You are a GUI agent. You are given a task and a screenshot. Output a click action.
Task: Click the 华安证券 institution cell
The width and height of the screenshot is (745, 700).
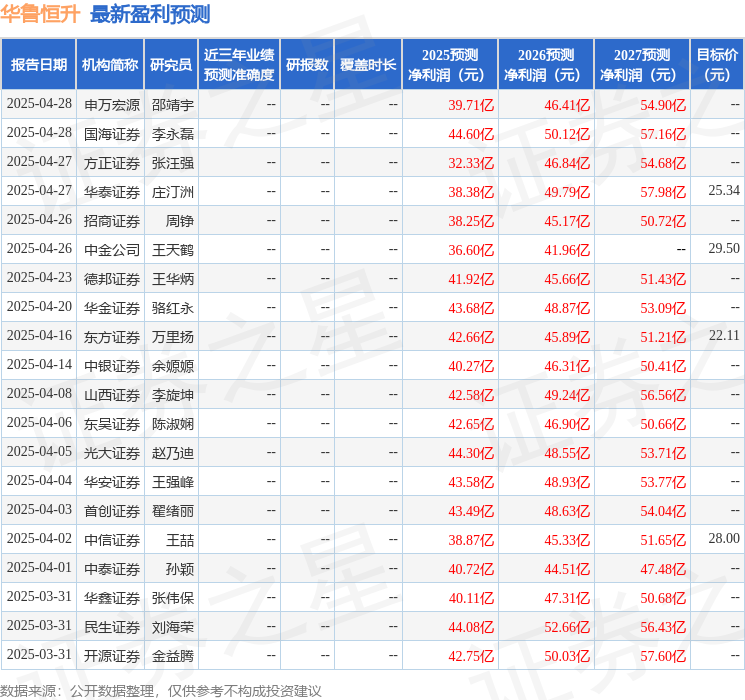pyautogui.click(x=112, y=482)
